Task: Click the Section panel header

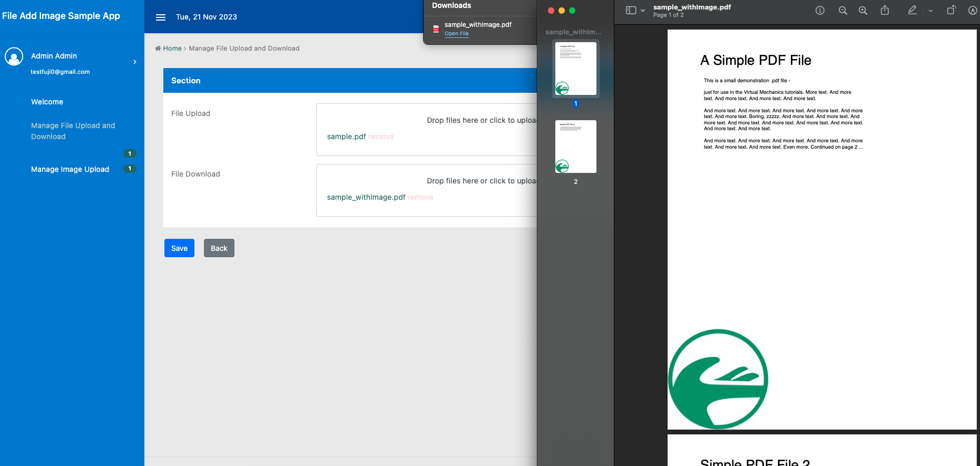Action: 350,81
